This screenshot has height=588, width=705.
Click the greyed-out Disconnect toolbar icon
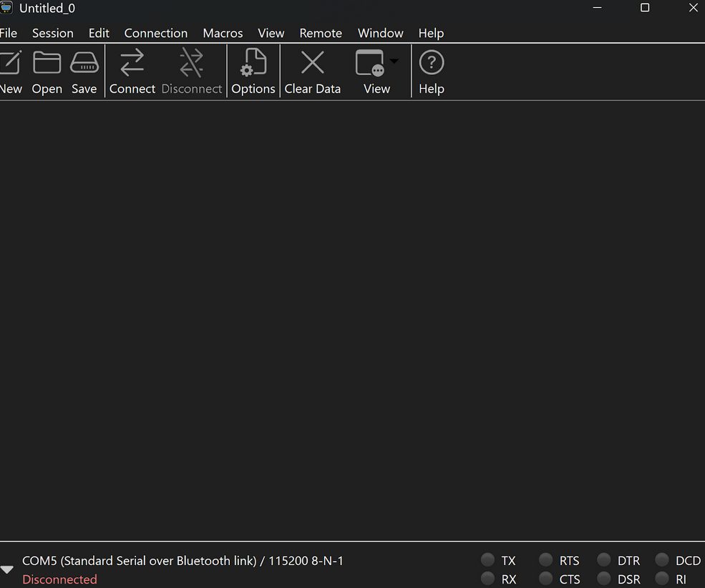pyautogui.click(x=192, y=63)
